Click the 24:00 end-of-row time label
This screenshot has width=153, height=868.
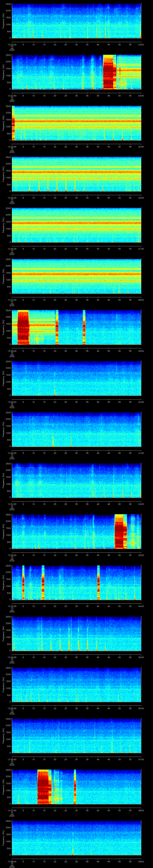141,96
